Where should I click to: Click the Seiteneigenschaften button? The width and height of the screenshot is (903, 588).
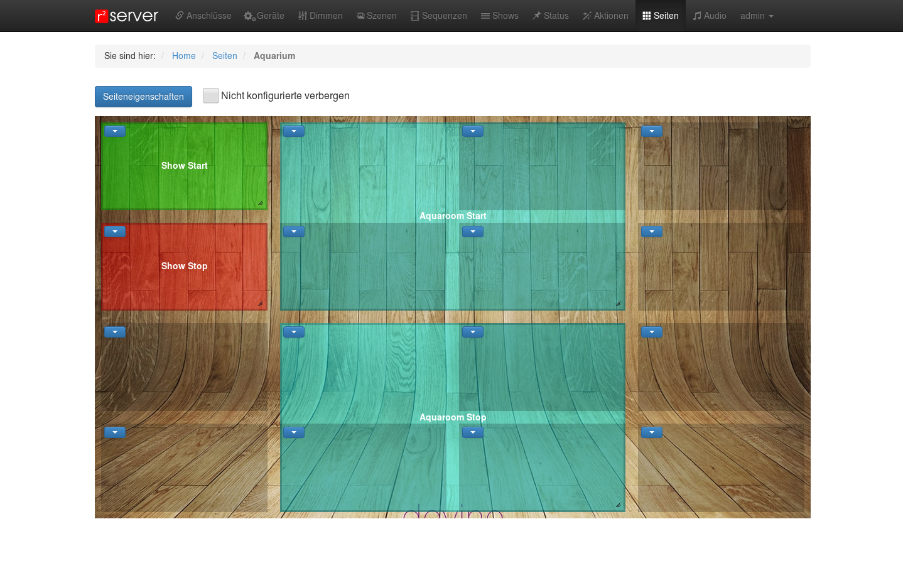pyautogui.click(x=143, y=97)
